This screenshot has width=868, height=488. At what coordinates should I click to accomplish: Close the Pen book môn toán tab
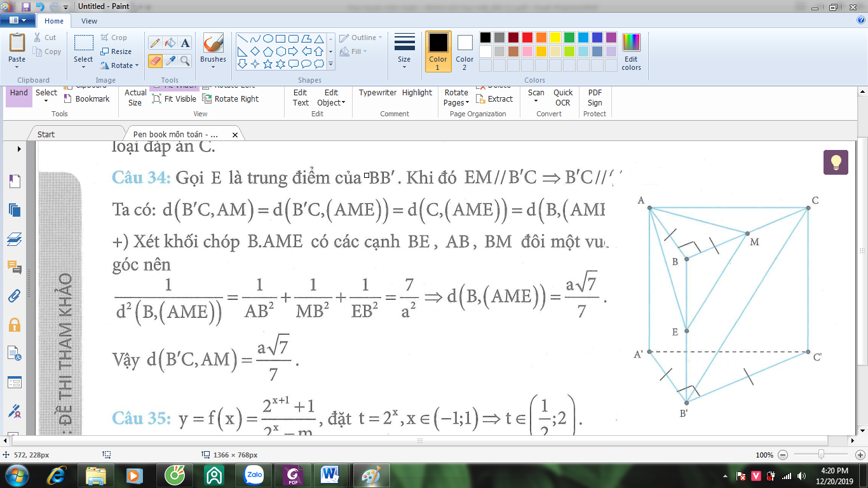point(235,135)
